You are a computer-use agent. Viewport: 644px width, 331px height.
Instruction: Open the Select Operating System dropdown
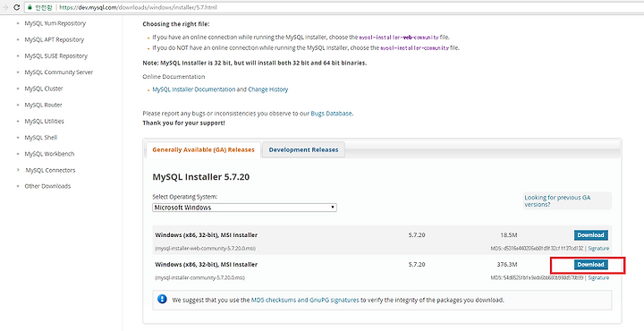pos(244,208)
